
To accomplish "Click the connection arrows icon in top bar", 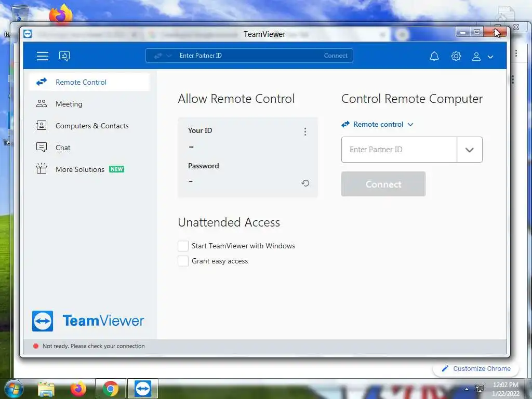I will point(158,56).
